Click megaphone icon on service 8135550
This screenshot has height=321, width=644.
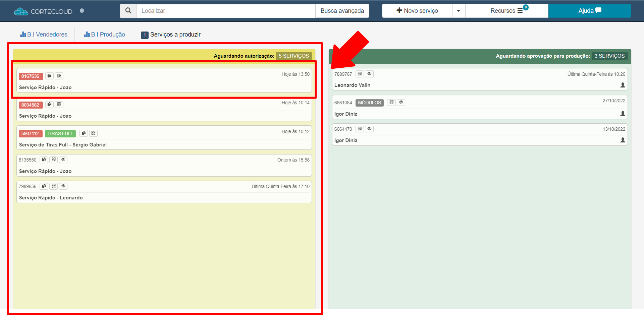tap(63, 160)
